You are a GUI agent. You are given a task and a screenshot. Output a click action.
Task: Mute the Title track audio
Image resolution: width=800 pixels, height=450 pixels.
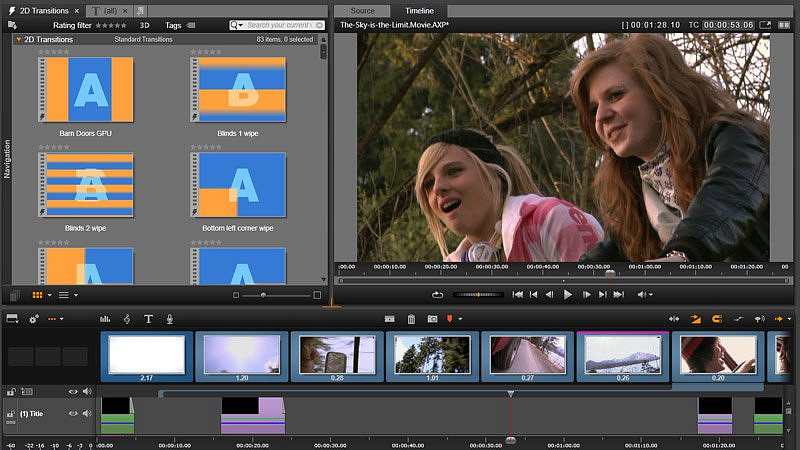[x=87, y=413]
